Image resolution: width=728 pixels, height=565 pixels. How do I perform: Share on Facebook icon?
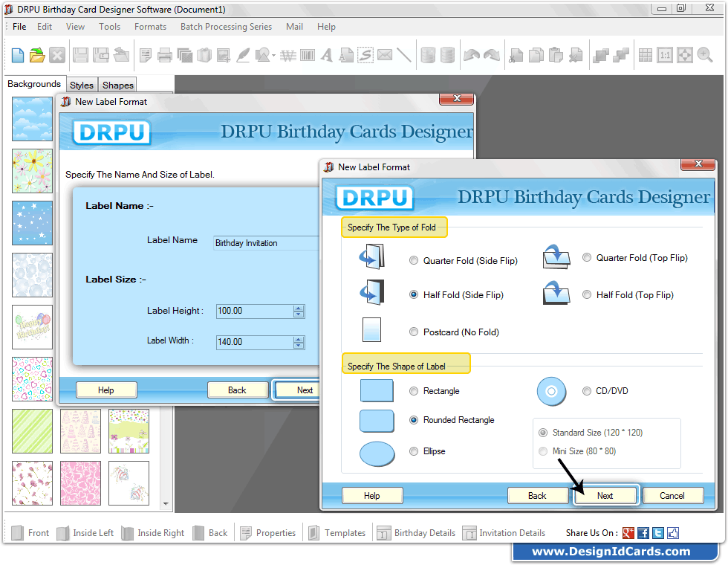(x=643, y=533)
